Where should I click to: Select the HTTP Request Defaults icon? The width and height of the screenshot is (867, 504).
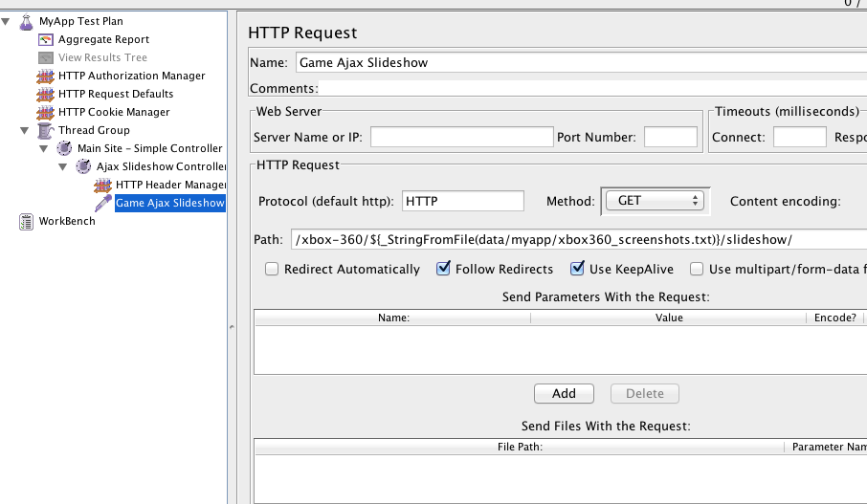[46, 94]
